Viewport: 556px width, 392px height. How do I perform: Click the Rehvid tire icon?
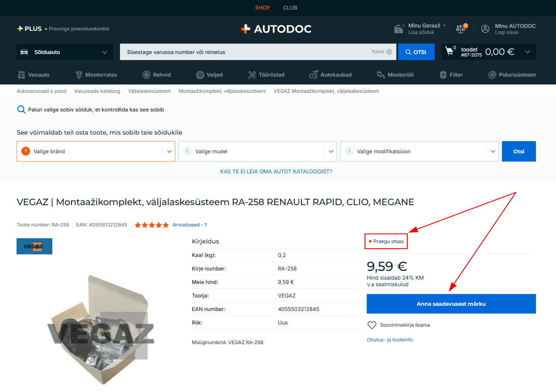click(147, 74)
